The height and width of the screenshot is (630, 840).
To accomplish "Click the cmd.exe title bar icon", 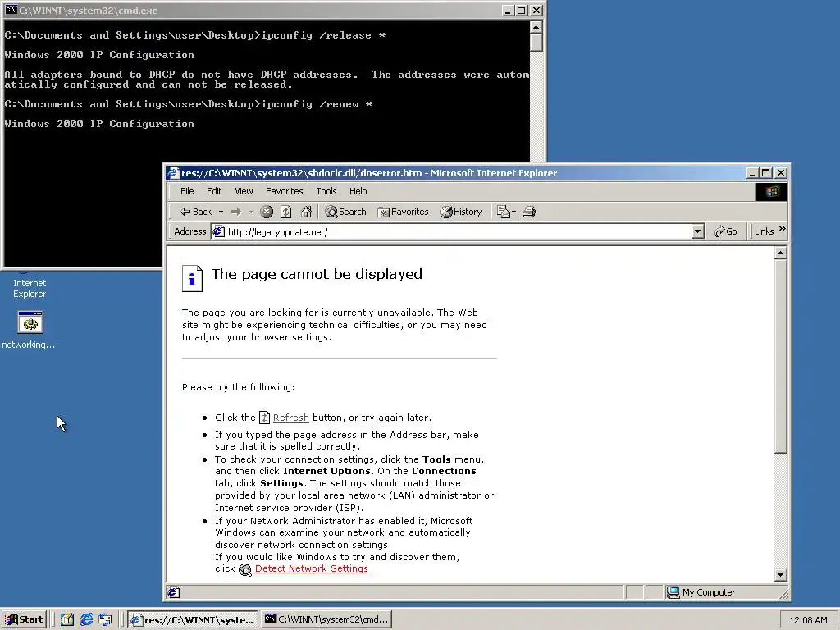I will (10, 10).
